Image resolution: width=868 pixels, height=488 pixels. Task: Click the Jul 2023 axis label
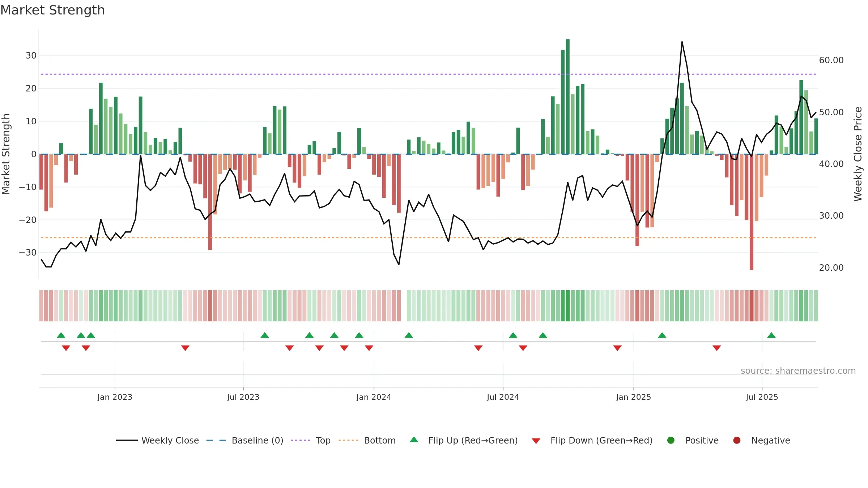(x=243, y=397)
